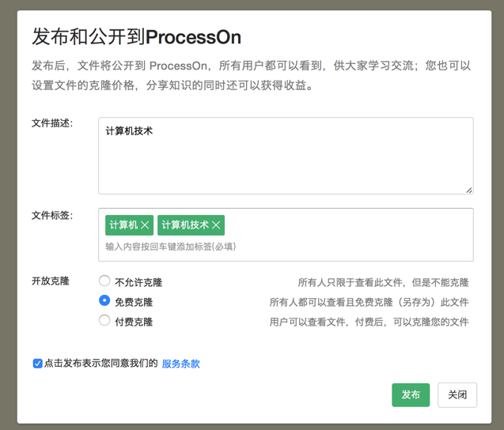Click the description textarea resize handle
The height and width of the screenshot is (430, 504).
pos(469,190)
